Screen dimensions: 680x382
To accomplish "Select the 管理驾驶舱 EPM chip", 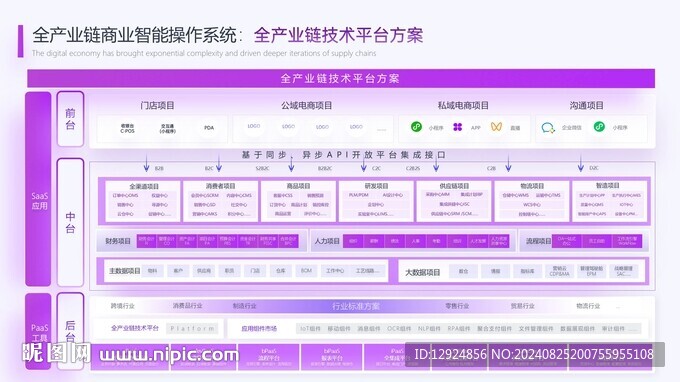I will click(591, 271).
